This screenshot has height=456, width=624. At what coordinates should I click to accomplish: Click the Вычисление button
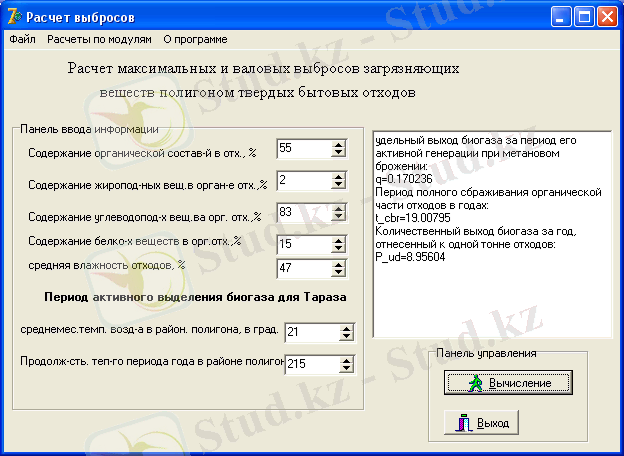pos(508,383)
